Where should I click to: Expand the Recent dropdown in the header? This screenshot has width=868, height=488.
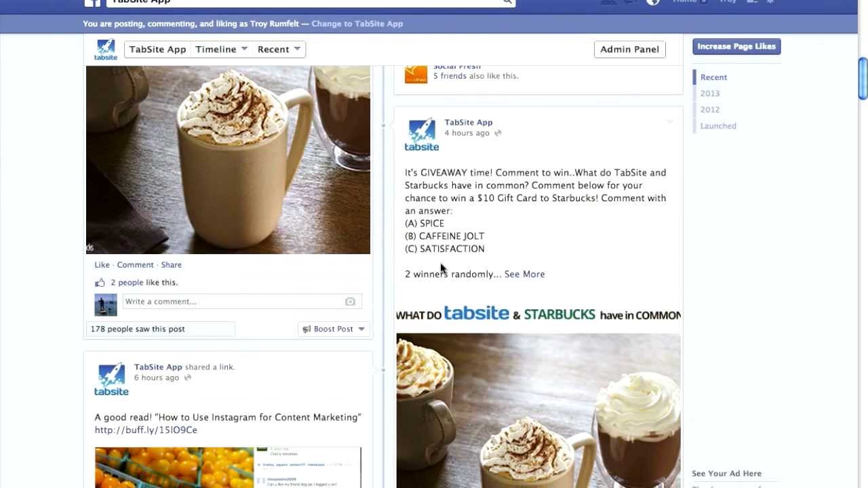(x=279, y=49)
